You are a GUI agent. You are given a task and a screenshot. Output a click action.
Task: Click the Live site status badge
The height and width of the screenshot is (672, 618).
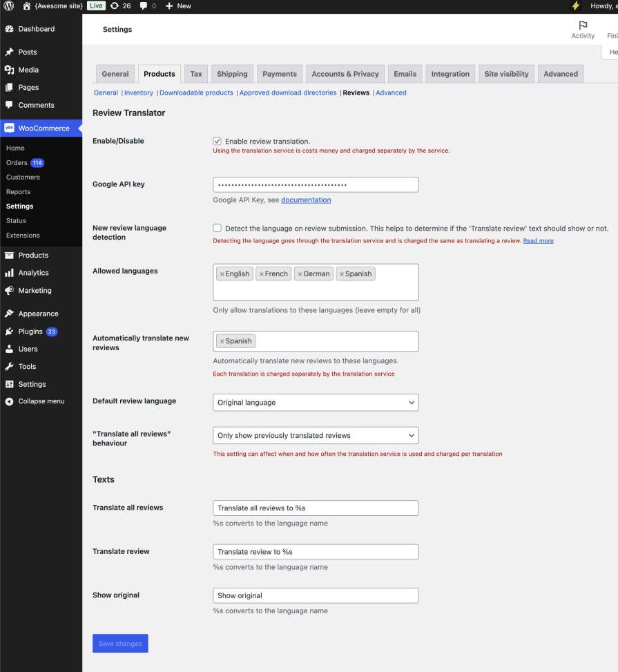click(96, 6)
